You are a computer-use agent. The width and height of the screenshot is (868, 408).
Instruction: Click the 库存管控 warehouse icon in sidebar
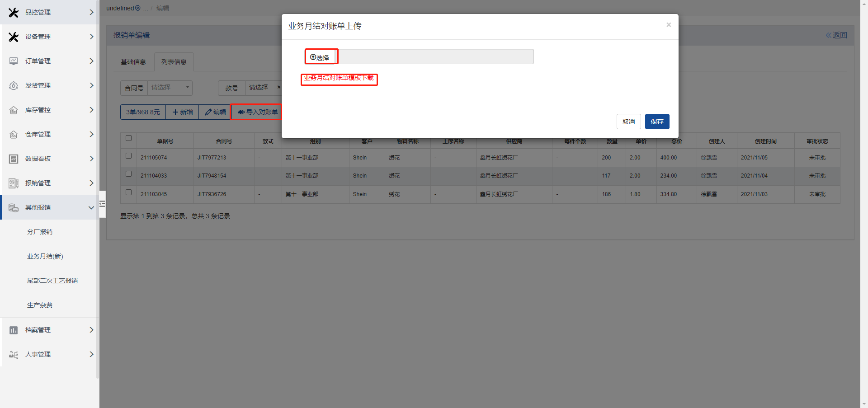14,110
